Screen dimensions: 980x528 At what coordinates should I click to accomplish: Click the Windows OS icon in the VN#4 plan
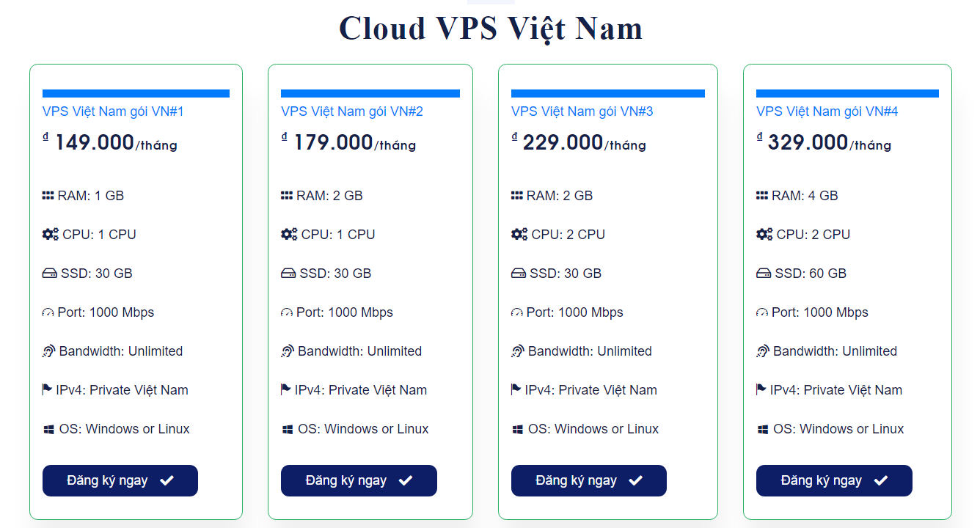[763, 429]
